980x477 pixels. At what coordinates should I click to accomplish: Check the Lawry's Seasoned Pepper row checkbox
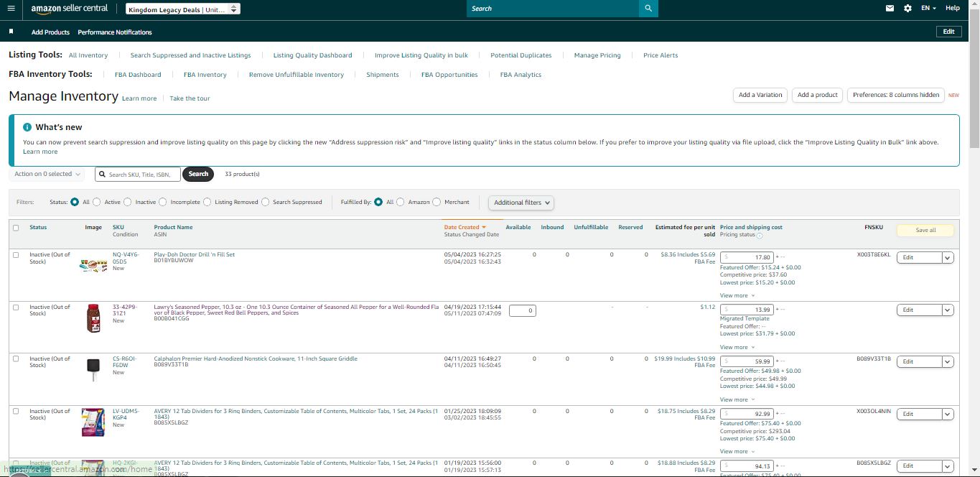click(16, 307)
